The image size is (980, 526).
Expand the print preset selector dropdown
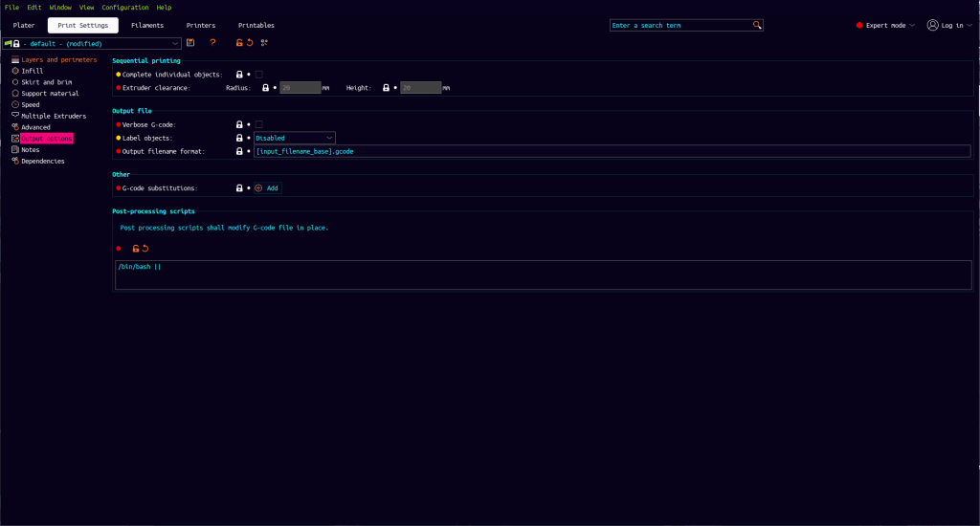(x=175, y=43)
